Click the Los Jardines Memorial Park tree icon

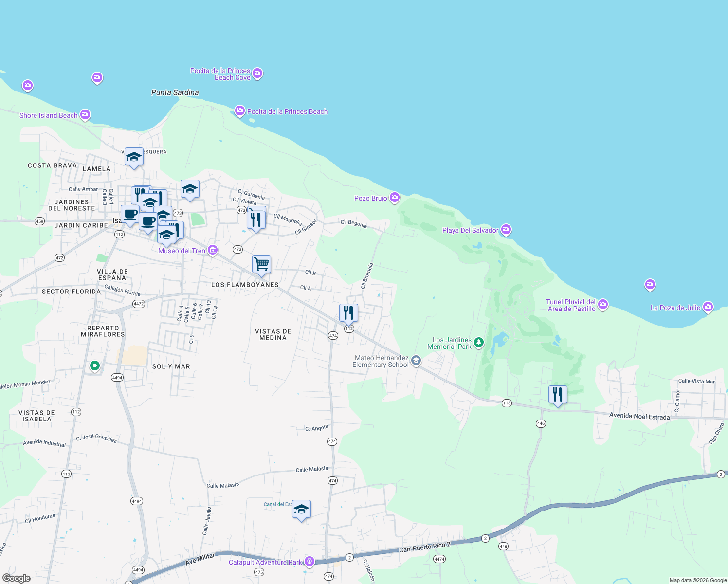[x=478, y=342]
